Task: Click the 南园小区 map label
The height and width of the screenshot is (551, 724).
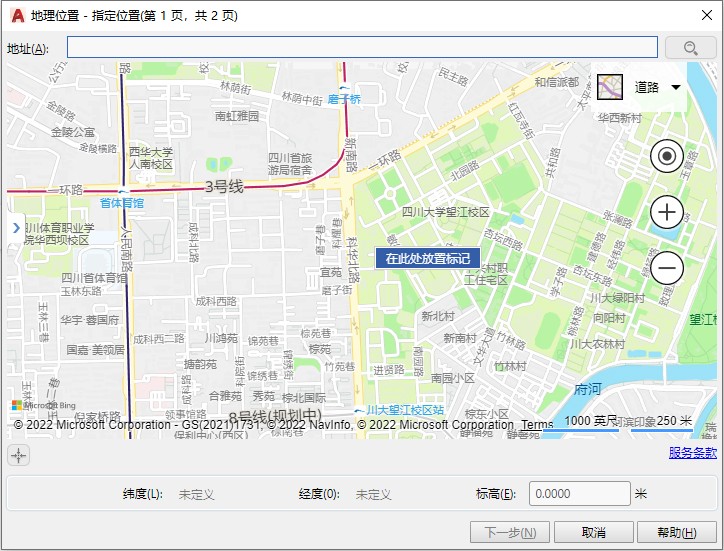Action: click(x=452, y=378)
